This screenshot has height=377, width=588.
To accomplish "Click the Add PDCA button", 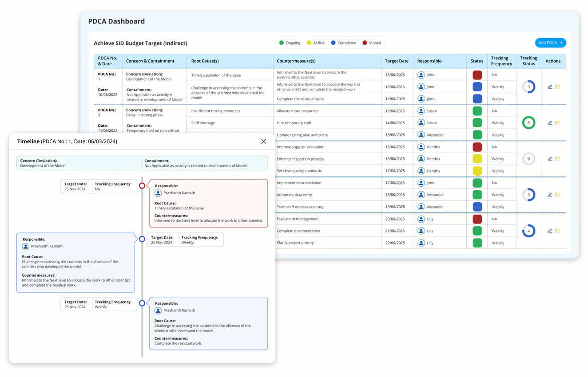I will pos(550,43).
